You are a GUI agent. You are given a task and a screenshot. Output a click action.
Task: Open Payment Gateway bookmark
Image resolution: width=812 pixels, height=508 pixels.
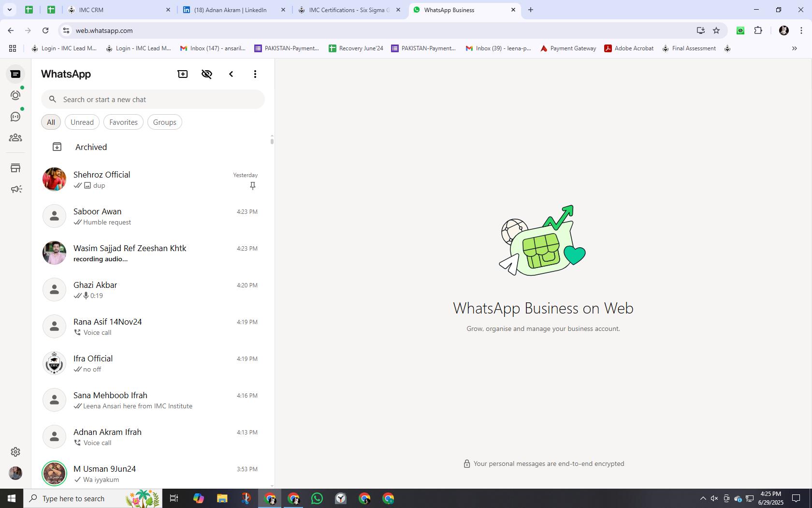tap(568, 48)
